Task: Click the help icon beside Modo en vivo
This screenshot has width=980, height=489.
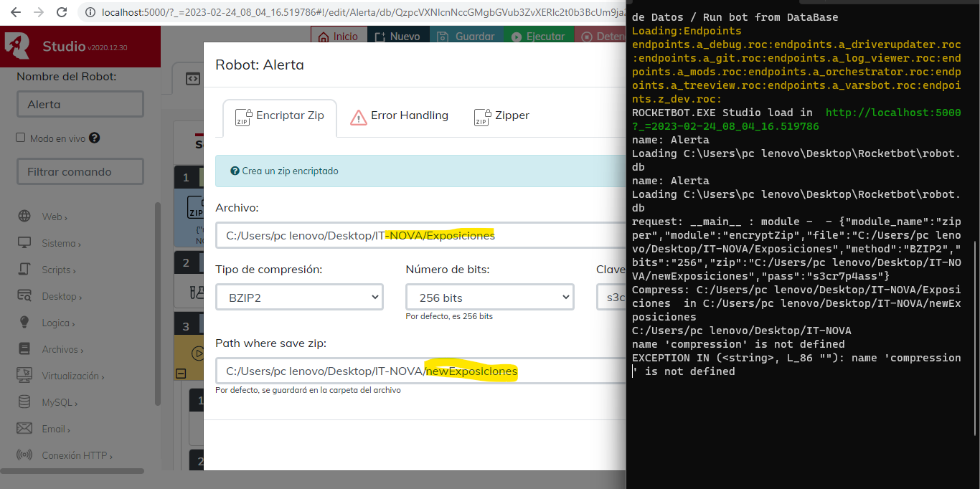Action: [x=94, y=138]
